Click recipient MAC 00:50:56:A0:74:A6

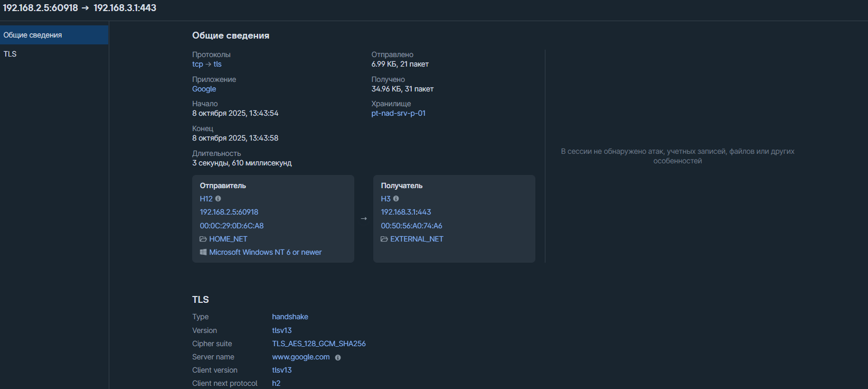pos(411,226)
